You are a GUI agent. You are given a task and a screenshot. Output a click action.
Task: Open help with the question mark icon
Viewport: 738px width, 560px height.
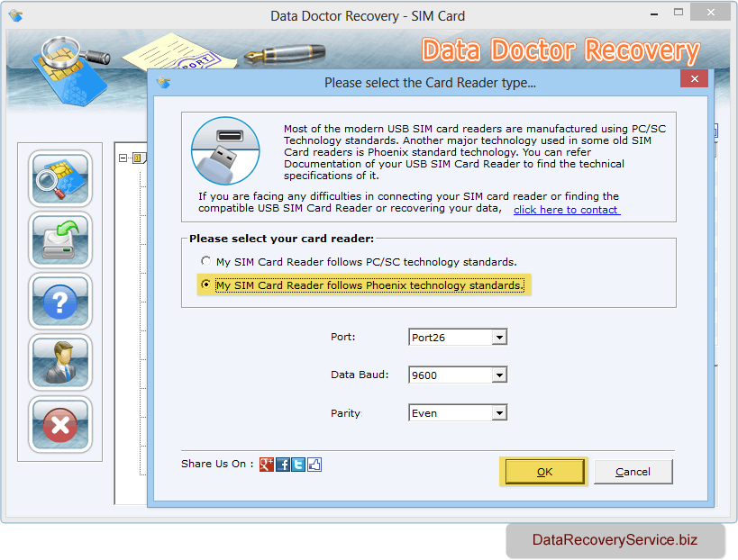60,302
